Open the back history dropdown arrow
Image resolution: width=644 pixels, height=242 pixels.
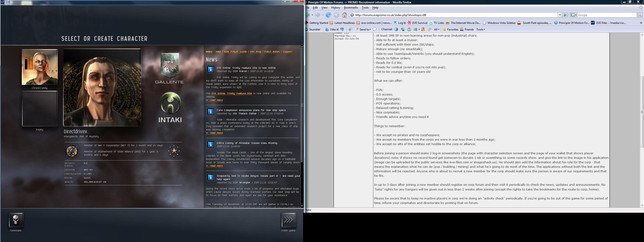click(312, 15)
